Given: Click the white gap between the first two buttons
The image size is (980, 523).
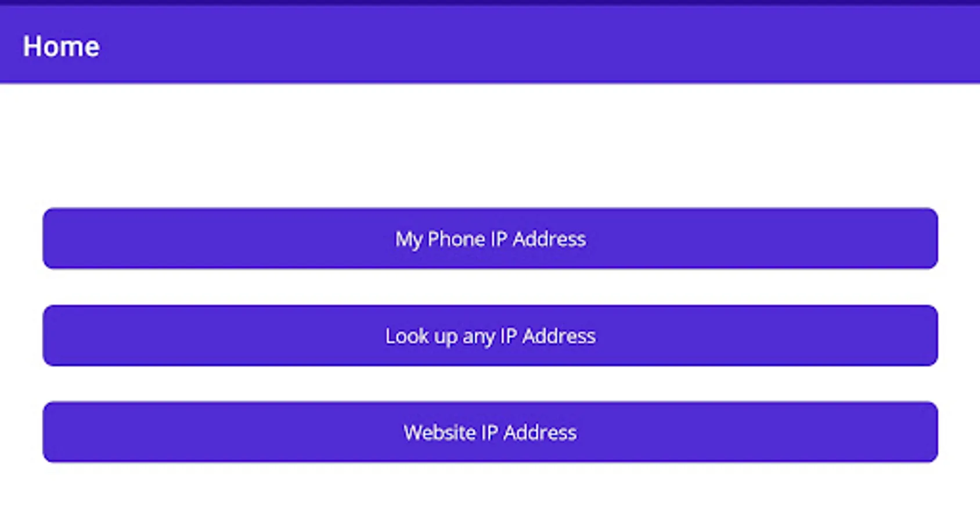Looking at the screenshot, I should 490,286.
